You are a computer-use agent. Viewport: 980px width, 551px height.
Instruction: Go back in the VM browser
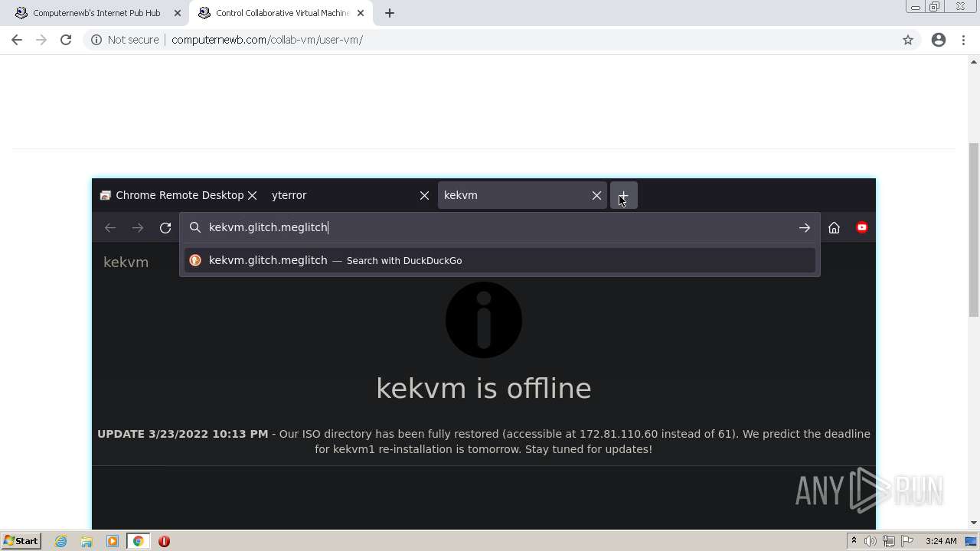tap(110, 227)
